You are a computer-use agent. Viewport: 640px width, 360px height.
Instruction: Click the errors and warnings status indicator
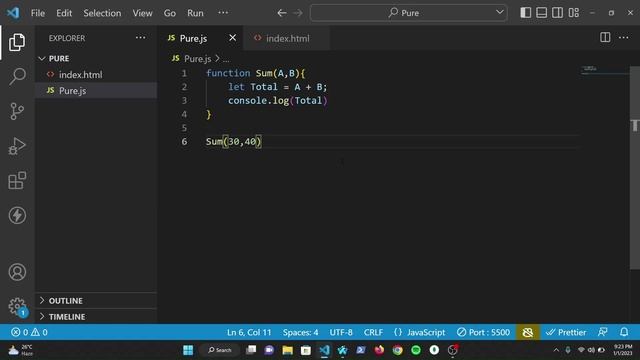pyautogui.click(x=29, y=332)
